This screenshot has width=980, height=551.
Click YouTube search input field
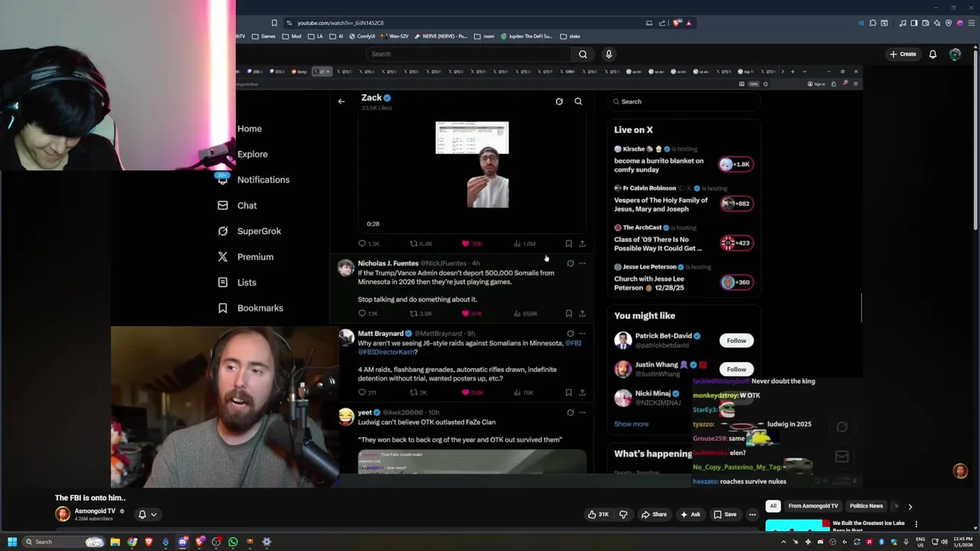tap(469, 54)
